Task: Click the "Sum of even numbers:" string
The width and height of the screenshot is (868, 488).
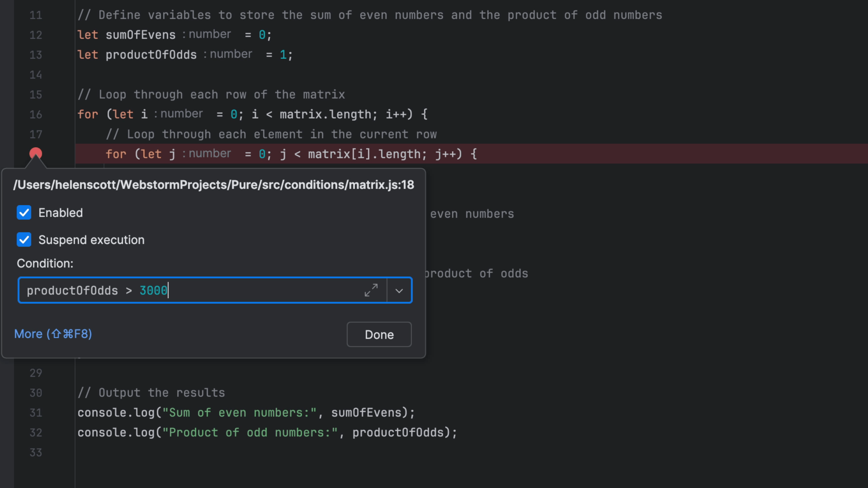Action: pos(239,413)
